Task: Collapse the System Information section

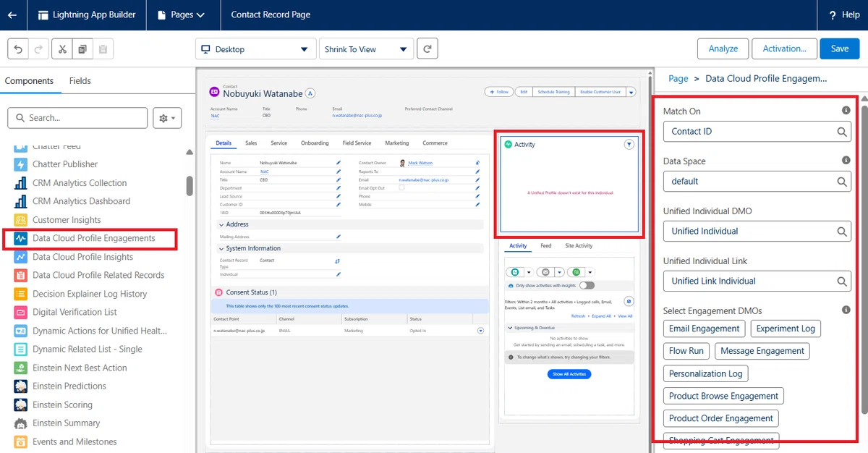Action: pos(221,248)
